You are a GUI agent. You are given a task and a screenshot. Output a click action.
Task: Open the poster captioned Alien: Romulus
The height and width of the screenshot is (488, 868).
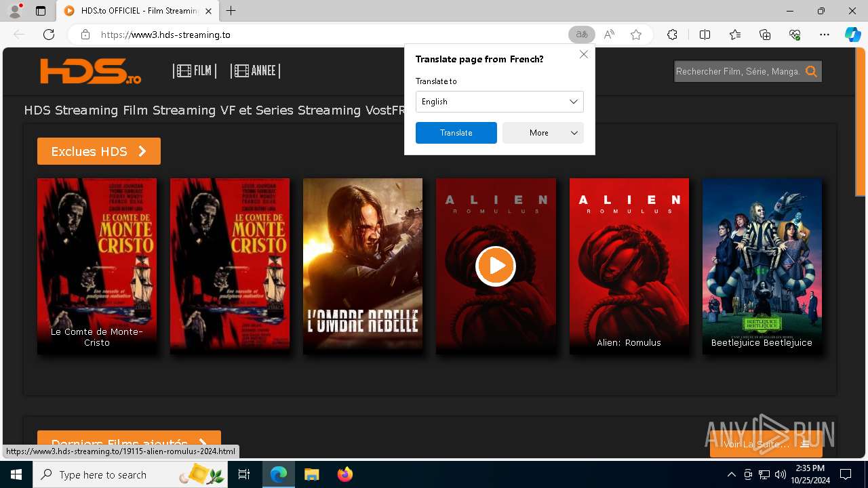point(629,266)
